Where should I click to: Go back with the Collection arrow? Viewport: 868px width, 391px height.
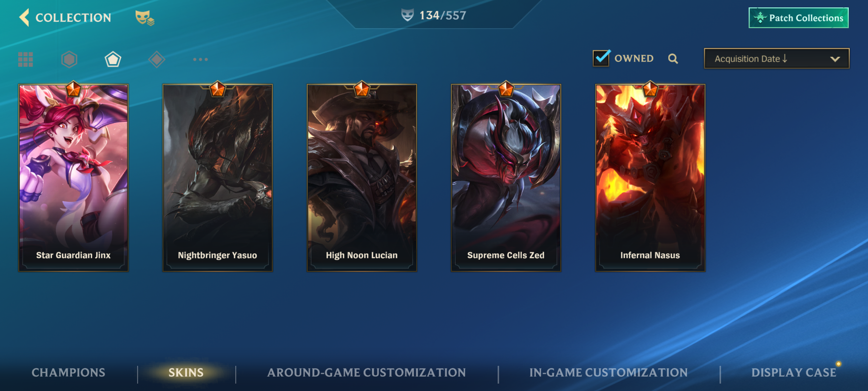[24, 17]
